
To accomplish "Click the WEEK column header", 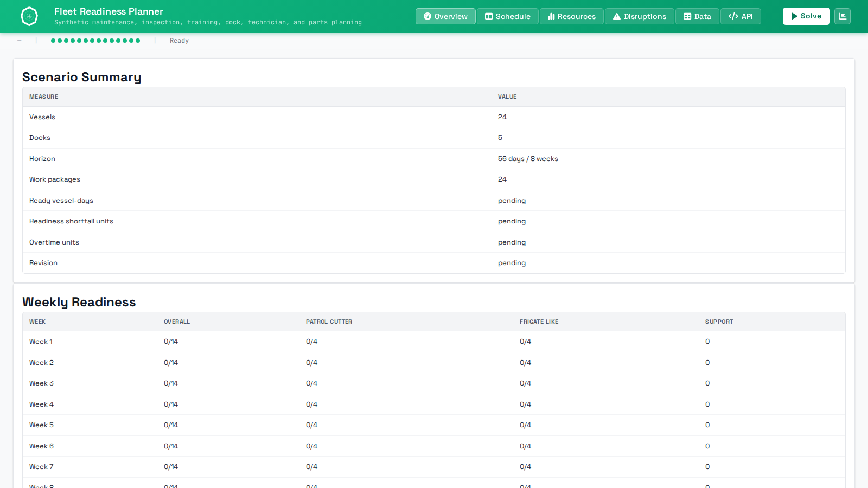I will (37, 322).
